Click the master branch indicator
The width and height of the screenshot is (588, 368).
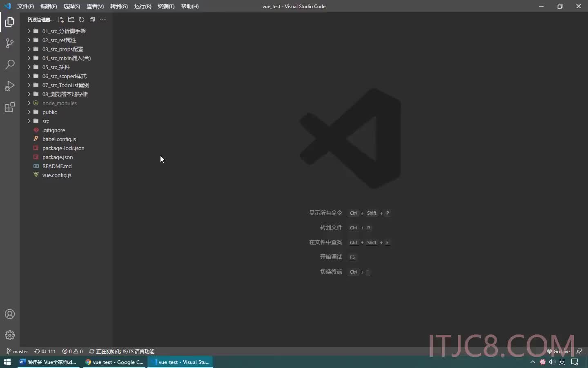point(17,351)
